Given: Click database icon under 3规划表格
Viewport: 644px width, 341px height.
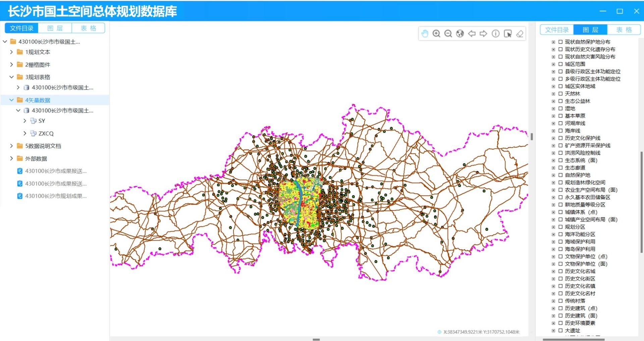Looking at the screenshot, I should pos(26,88).
